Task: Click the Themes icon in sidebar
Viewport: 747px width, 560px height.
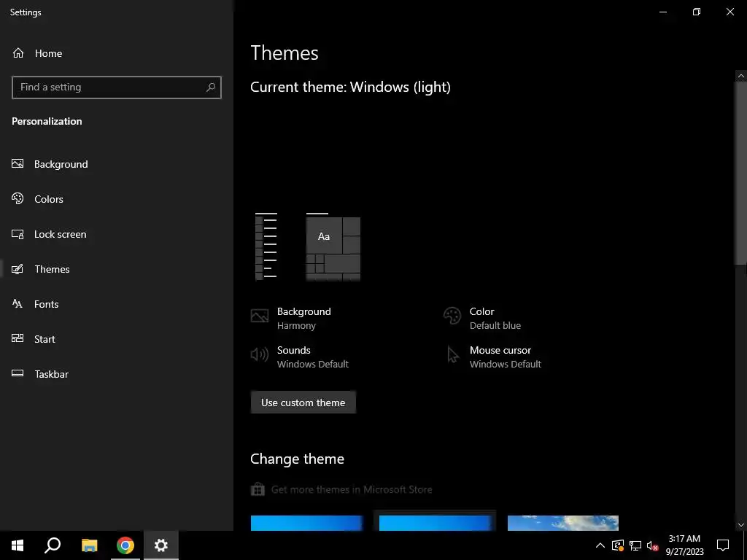Action: pos(18,269)
